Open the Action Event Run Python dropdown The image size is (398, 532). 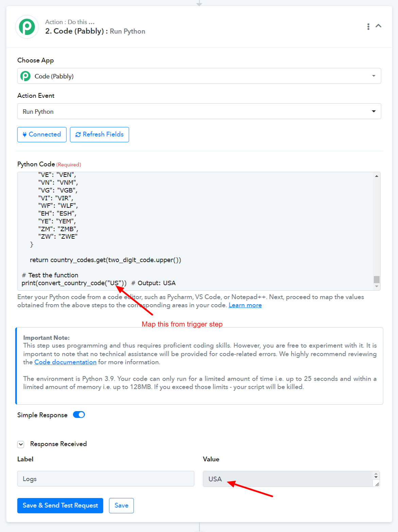coord(199,111)
